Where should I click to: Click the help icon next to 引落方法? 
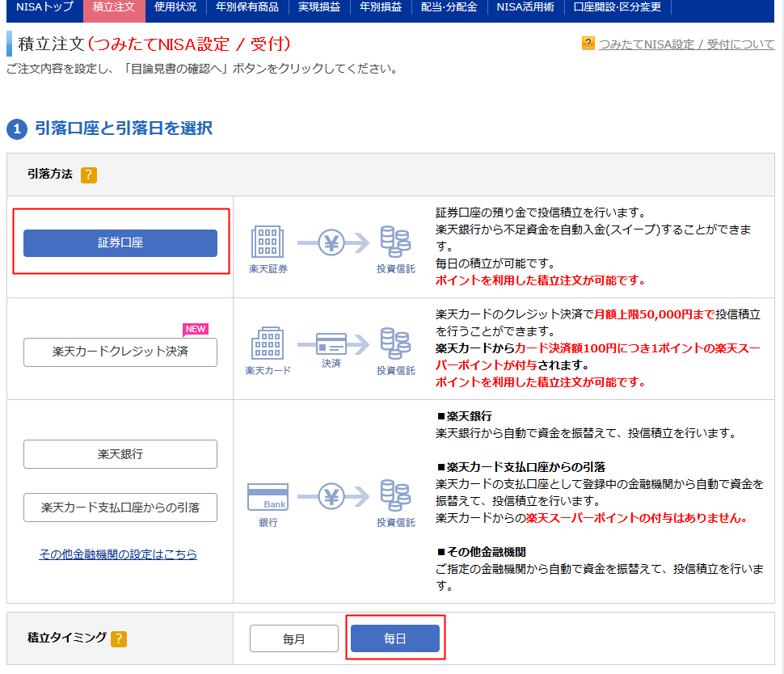[x=88, y=175]
